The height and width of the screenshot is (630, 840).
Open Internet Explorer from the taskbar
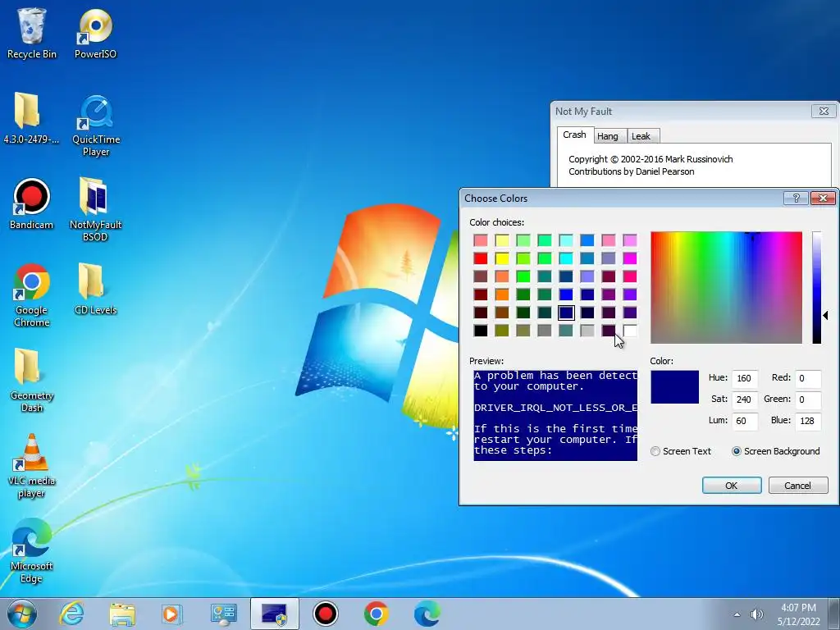(x=71, y=614)
